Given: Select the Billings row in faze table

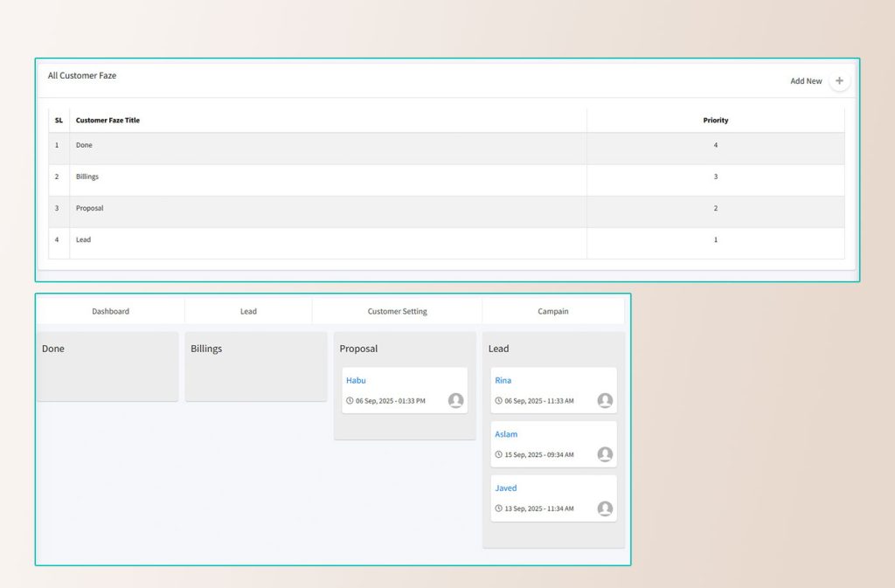Looking at the screenshot, I should (87, 176).
